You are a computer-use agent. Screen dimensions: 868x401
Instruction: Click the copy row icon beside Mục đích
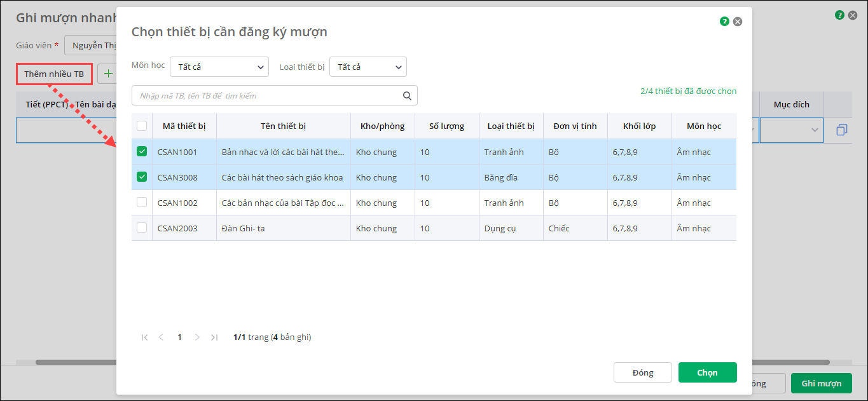[841, 130]
